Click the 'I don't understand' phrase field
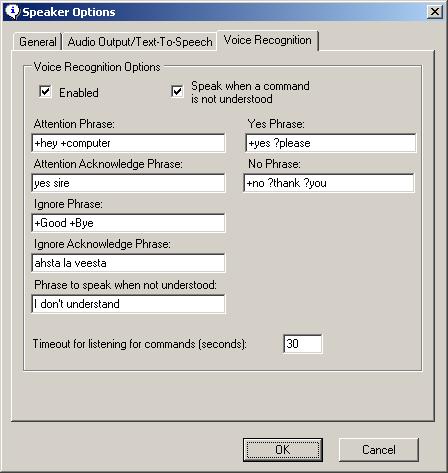This screenshot has height=473, width=448. 128,304
